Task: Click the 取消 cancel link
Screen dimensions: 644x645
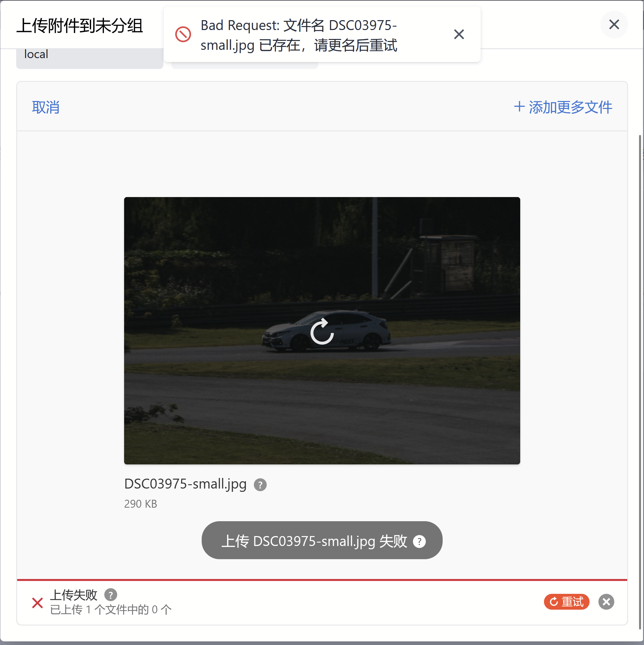Action: (x=46, y=107)
